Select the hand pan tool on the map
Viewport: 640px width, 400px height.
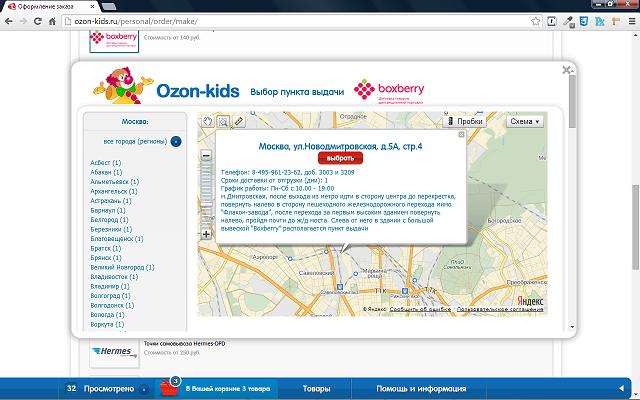pyautogui.click(x=208, y=121)
